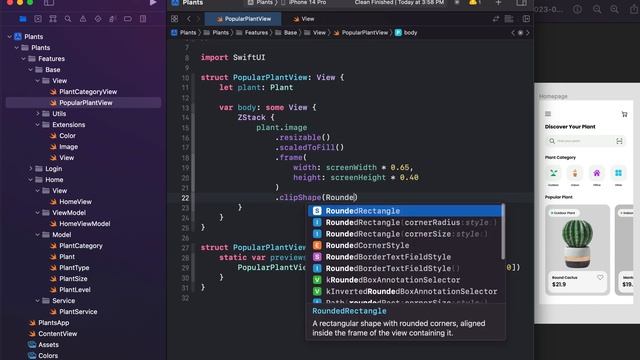Viewport: 640px width, 360px height.
Task: Choose kRoundedBoxAnnotationSelector completion
Action: [405, 280]
